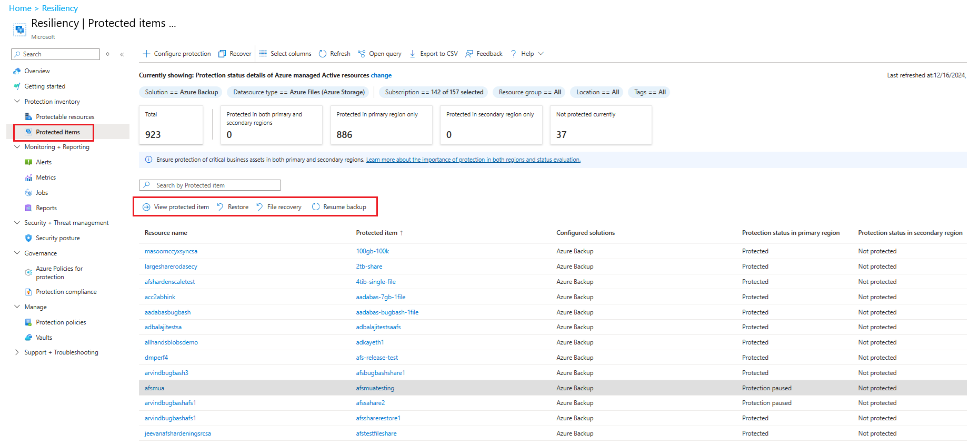Click the Protected items sidebar icon
Screen dimensions: 980x444
coord(28,132)
